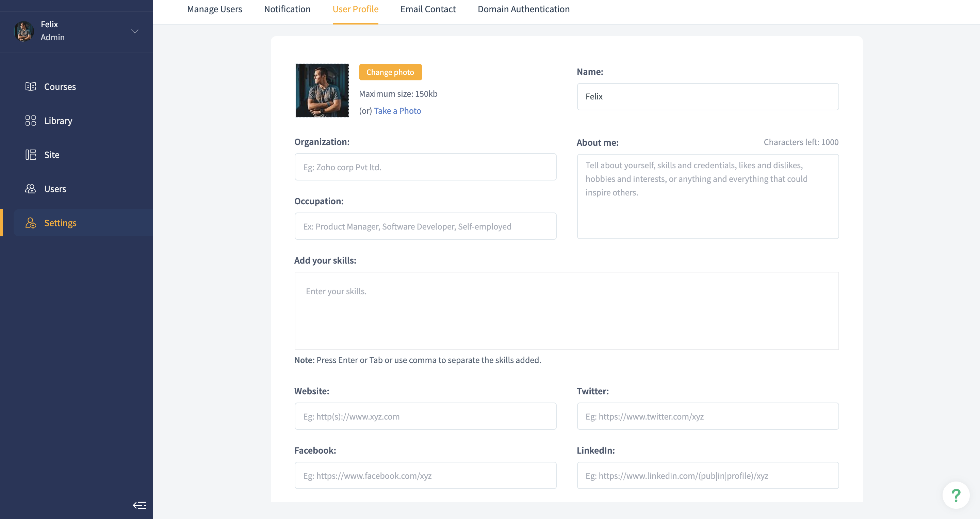980x519 pixels.
Task: Open Courses from the sidebar
Action: [60, 87]
